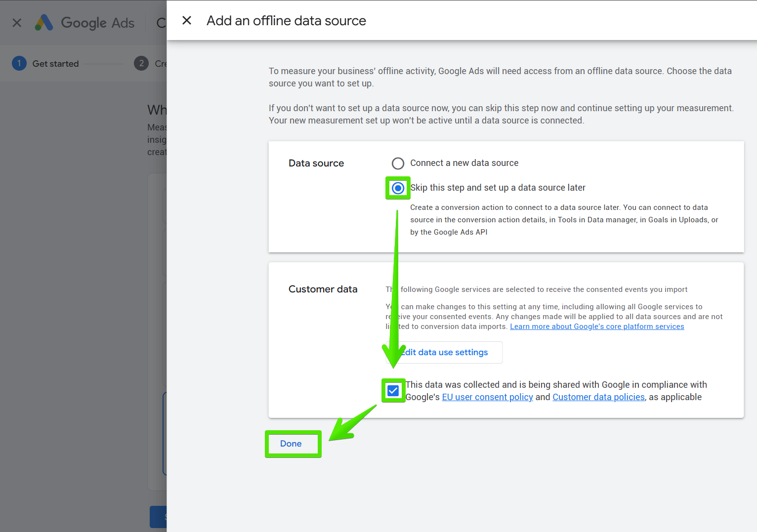The width and height of the screenshot is (757, 532).
Task: Click the Add an offline data source title
Action: [286, 21]
